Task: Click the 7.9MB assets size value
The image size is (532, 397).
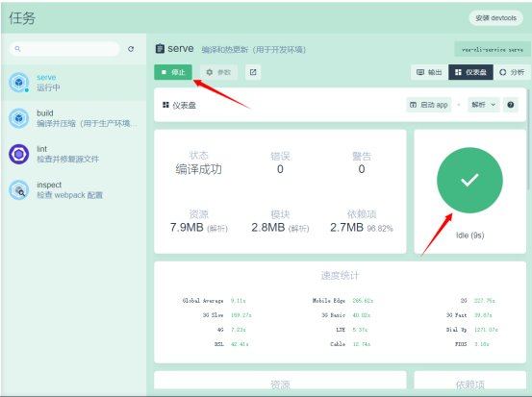Action: [x=187, y=228]
